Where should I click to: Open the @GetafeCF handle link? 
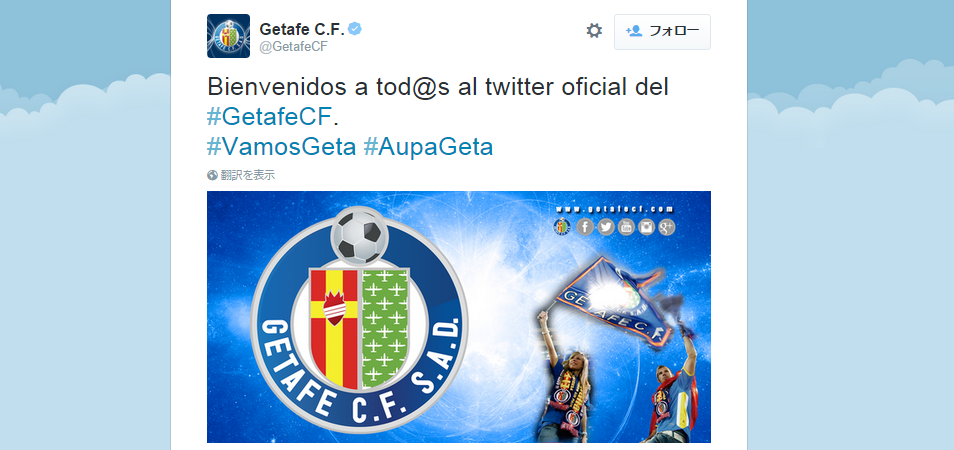(x=294, y=47)
